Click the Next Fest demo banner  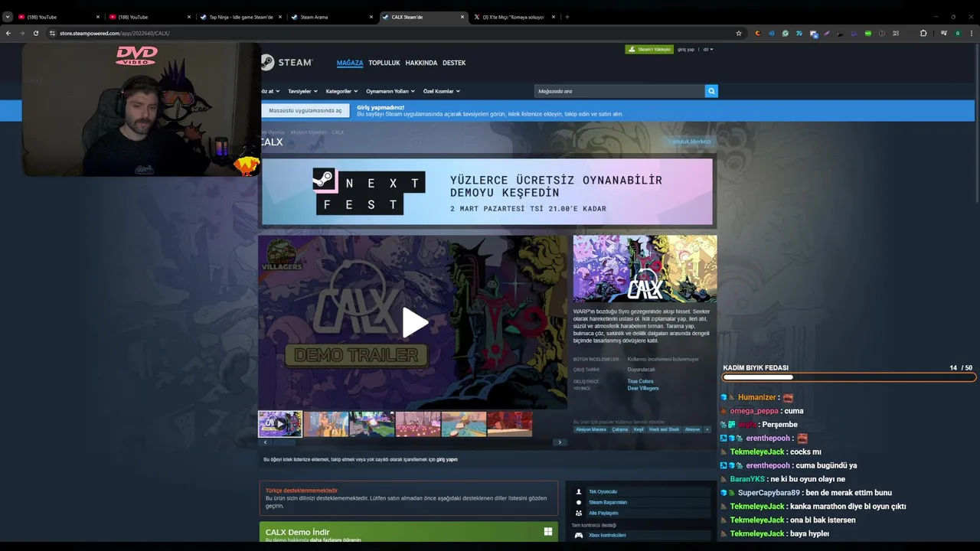point(487,191)
